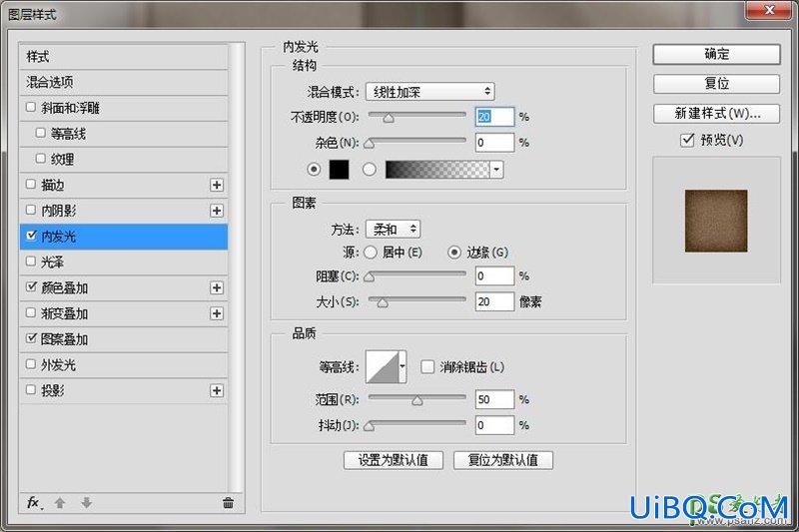The width and height of the screenshot is (799, 532).
Task: Click the 阻塞 choke slider handle
Action: pos(370,277)
